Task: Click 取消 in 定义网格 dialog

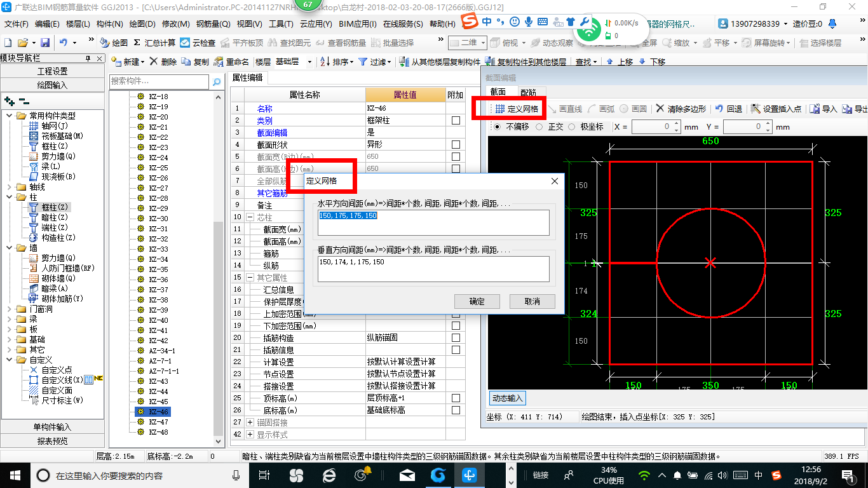Action: coord(532,301)
